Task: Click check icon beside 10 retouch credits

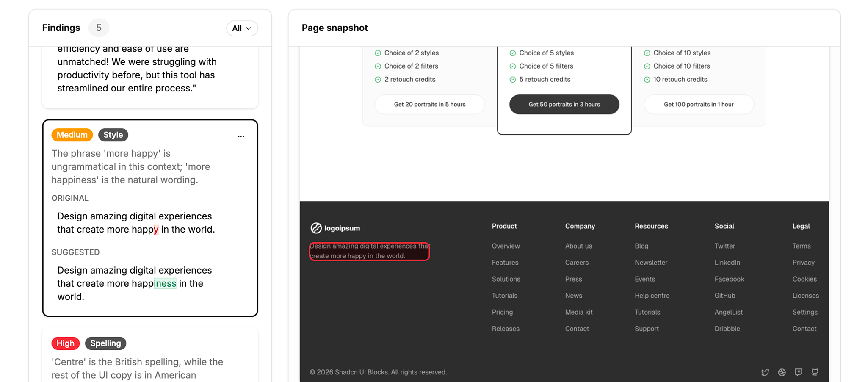Action: [647, 79]
